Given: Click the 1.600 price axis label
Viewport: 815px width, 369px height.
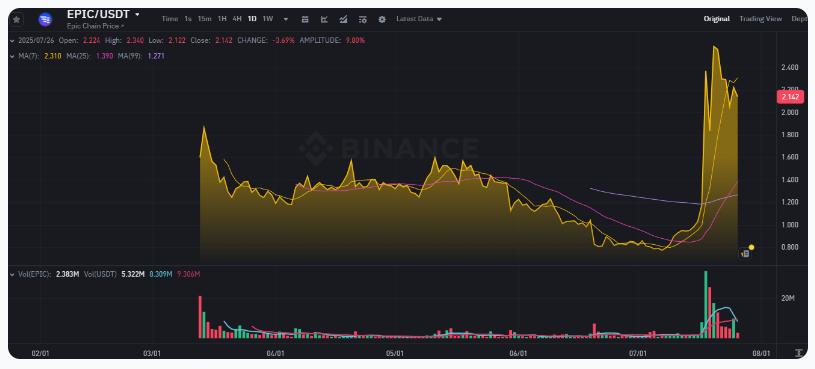Looking at the screenshot, I should click(790, 157).
